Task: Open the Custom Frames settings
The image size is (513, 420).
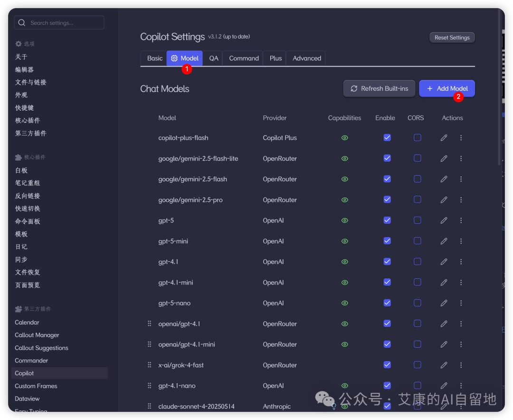Action: 36,386
